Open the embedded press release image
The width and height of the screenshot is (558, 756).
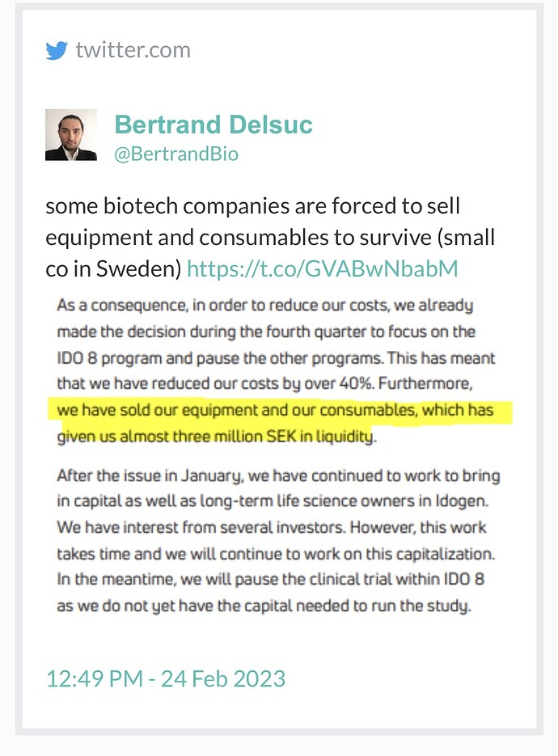(x=279, y=454)
